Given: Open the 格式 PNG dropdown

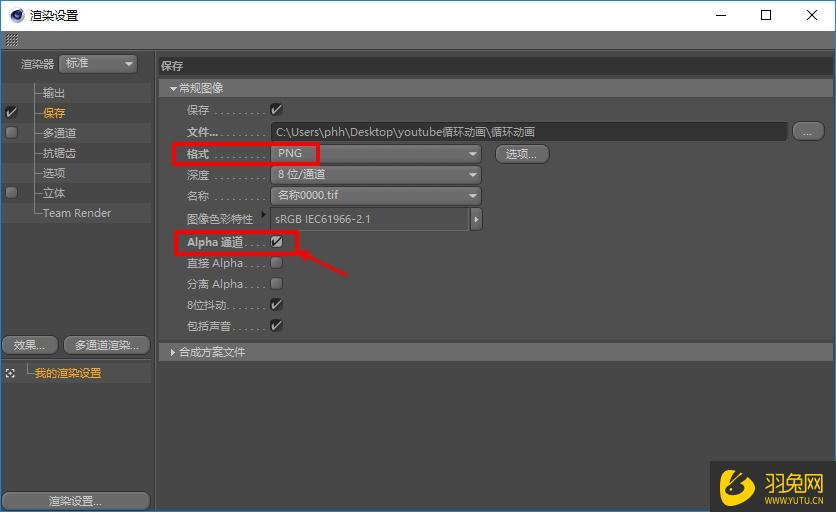Looking at the screenshot, I should tap(376, 154).
